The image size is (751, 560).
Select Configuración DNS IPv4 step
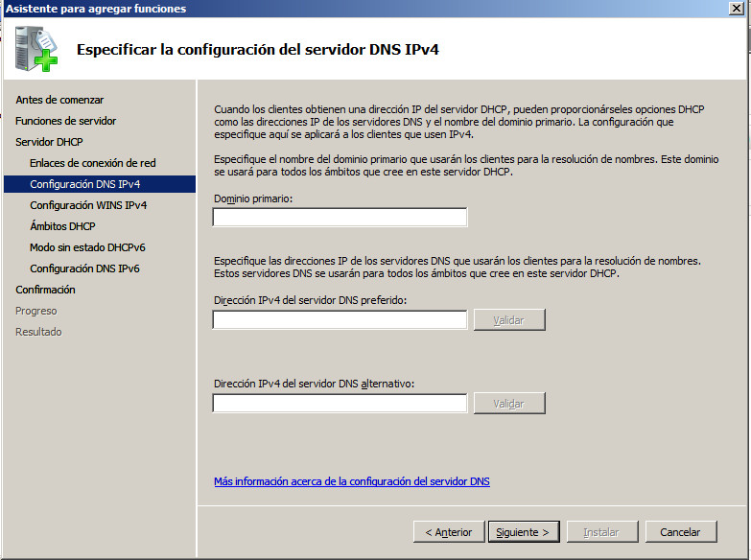85,184
